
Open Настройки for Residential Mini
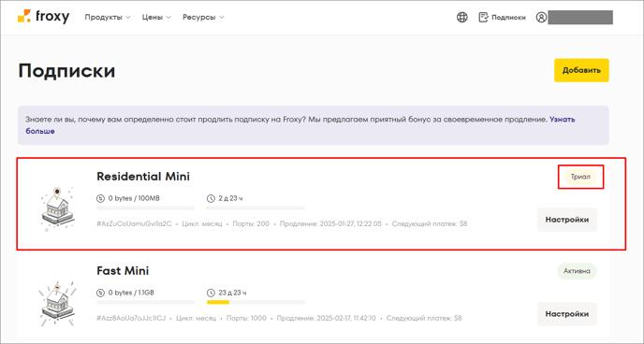coord(567,220)
